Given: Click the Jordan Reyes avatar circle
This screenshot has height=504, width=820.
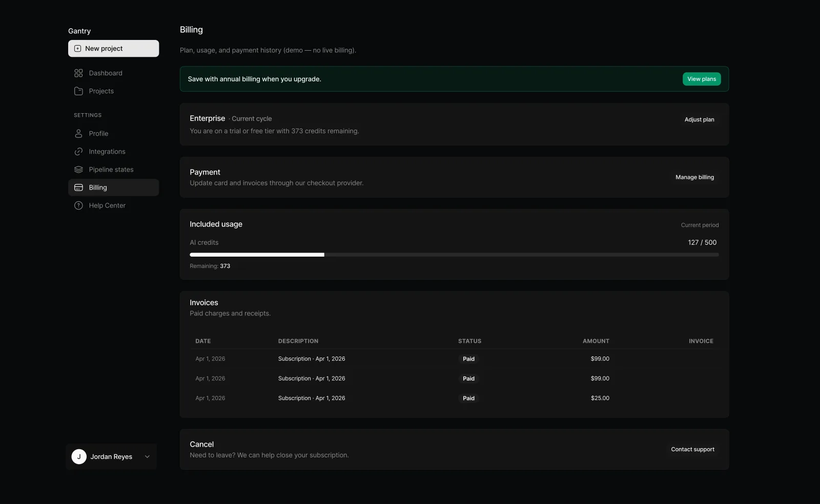Looking at the screenshot, I should click(x=79, y=456).
